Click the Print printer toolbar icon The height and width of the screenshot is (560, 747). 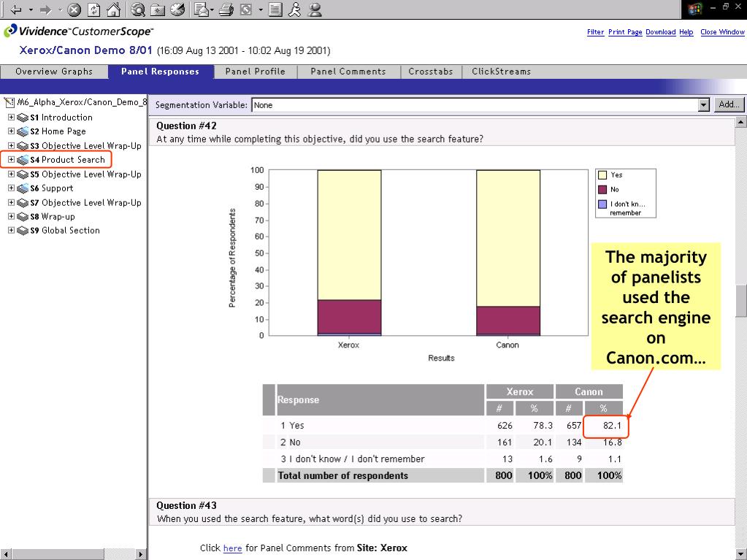[226, 9]
